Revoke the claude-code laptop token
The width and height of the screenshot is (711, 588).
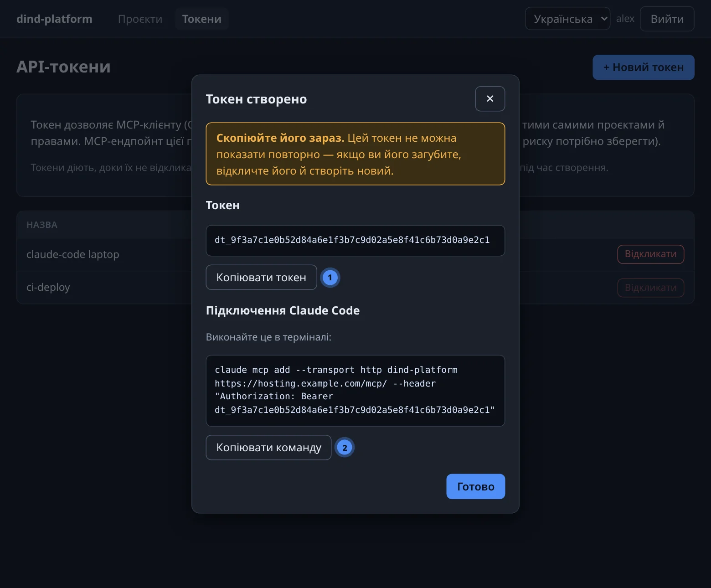(650, 254)
